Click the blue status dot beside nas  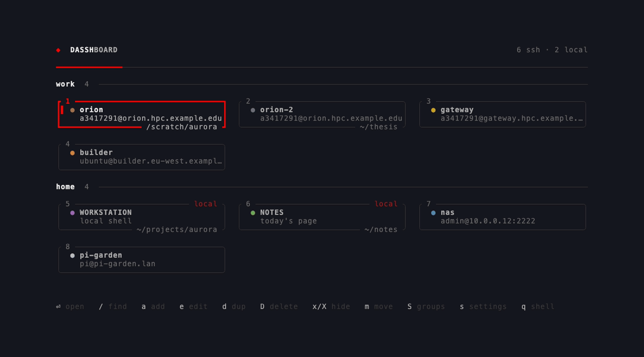point(433,213)
